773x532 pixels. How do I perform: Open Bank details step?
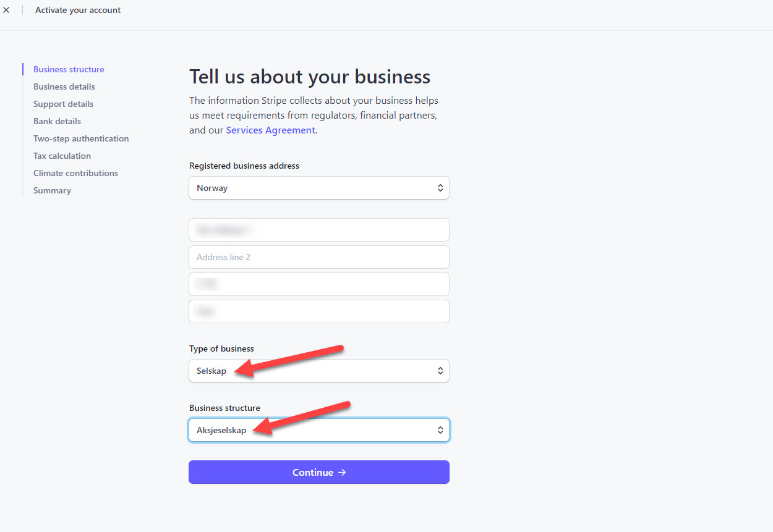[57, 121]
